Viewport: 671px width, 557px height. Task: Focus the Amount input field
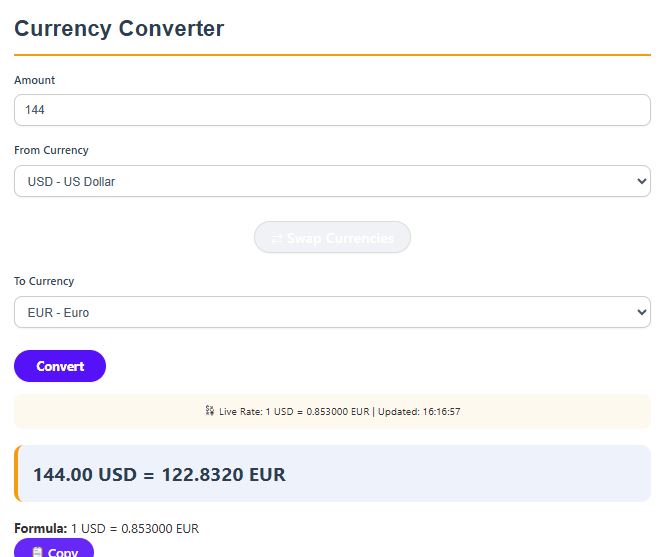pos(332,110)
